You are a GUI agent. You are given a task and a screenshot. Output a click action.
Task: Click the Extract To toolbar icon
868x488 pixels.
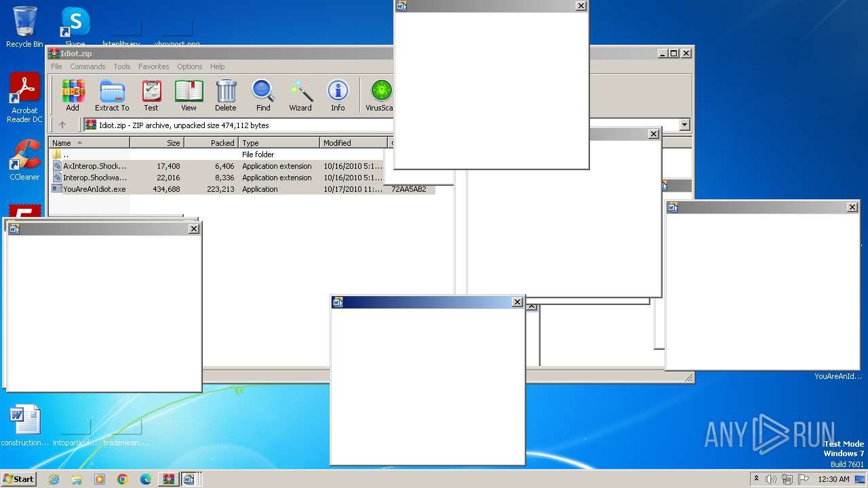pyautogui.click(x=112, y=95)
